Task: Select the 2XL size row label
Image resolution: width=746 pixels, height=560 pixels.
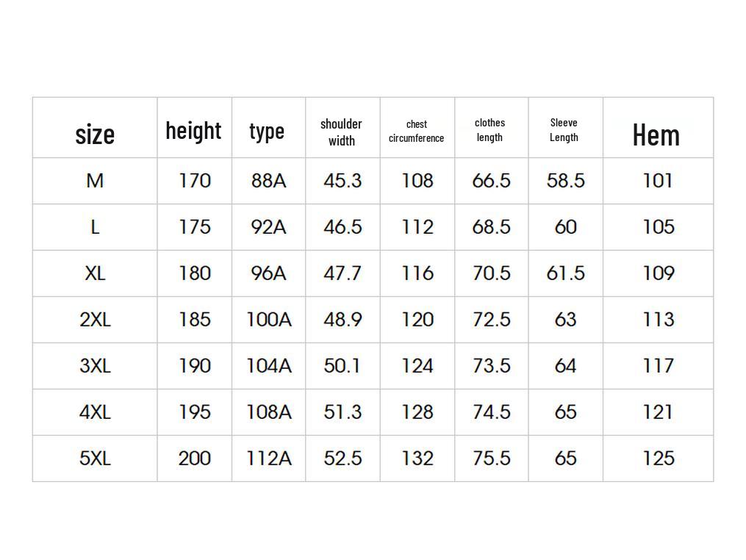Action: coord(95,320)
